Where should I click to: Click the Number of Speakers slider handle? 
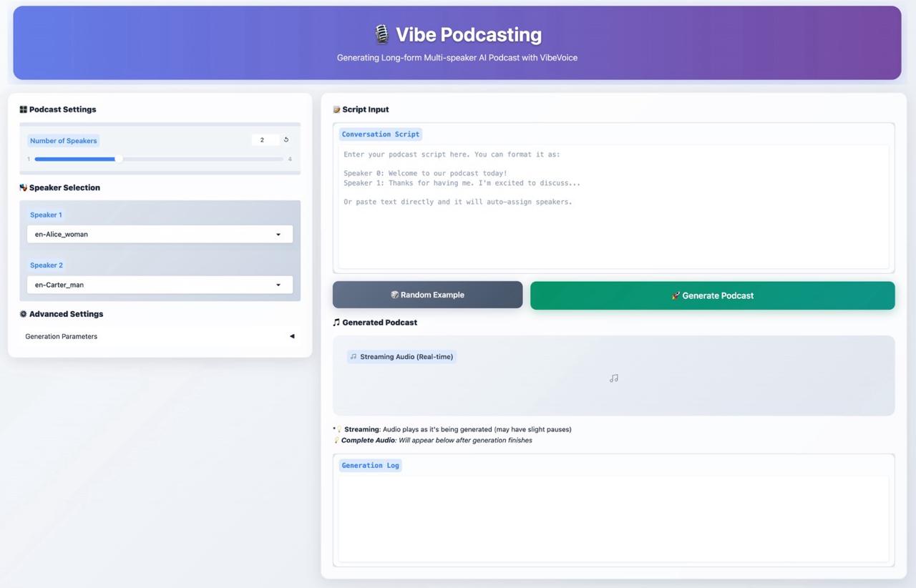[x=119, y=159]
